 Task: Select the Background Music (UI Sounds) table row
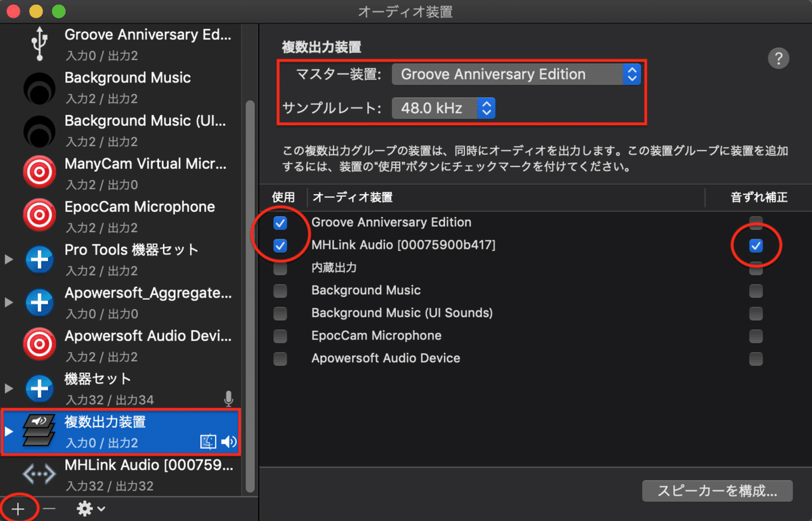coord(536,313)
